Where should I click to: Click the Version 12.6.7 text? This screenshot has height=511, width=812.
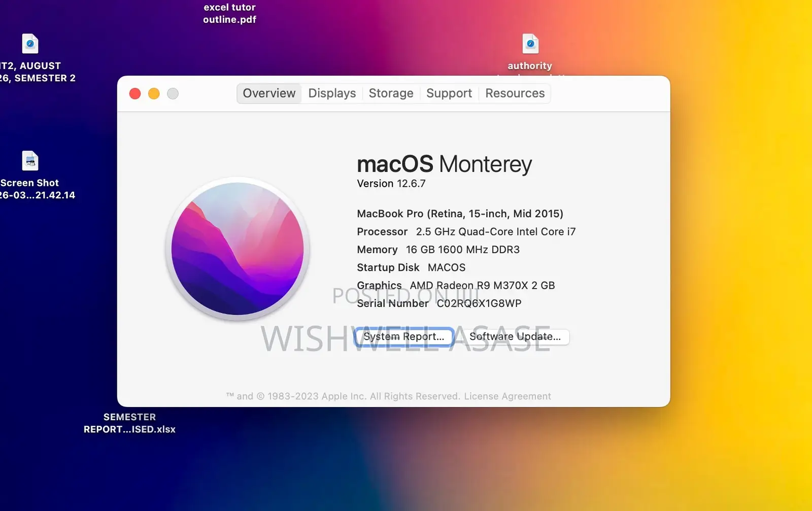click(391, 184)
